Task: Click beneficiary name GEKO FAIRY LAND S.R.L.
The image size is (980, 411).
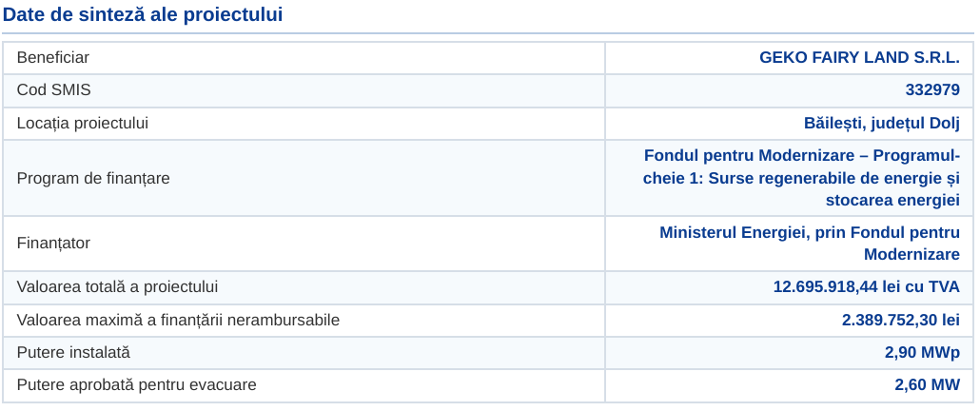Action: click(x=859, y=57)
